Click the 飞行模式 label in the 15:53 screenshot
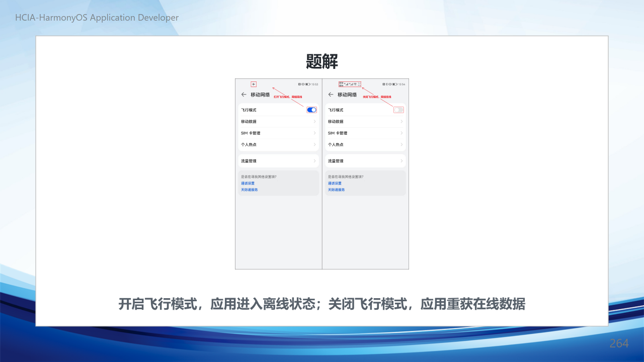 click(249, 110)
